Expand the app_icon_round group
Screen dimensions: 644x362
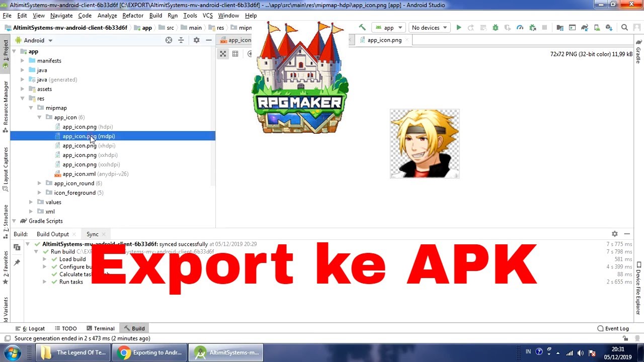coord(39,184)
